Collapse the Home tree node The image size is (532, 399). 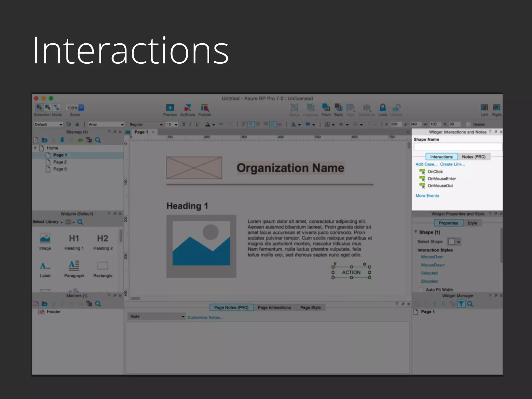[x=35, y=148]
